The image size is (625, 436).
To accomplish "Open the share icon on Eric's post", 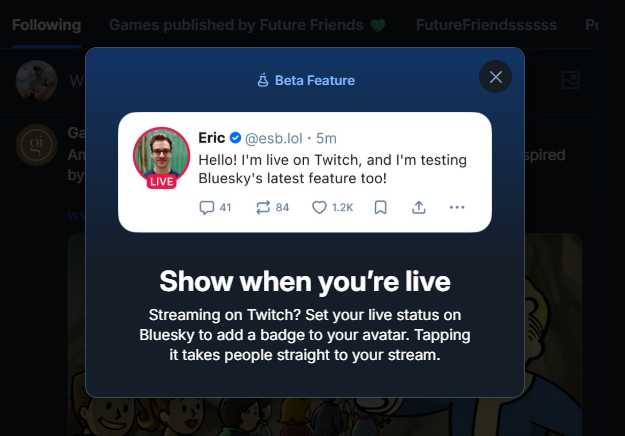I will pyautogui.click(x=419, y=208).
